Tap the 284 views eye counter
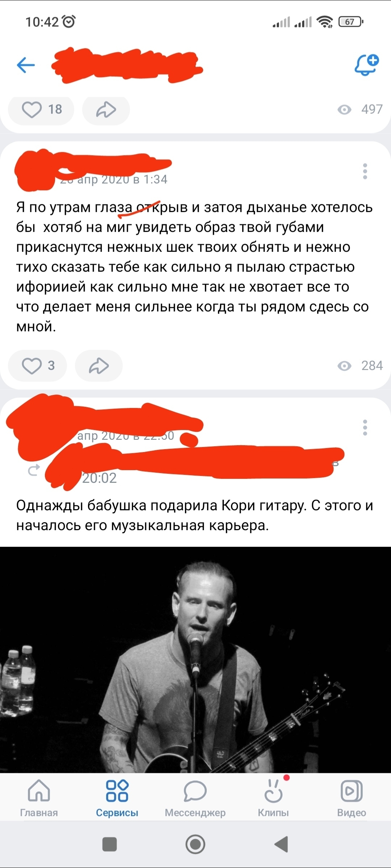Viewport: 391px width, 868px height. click(x=360, y=366)
